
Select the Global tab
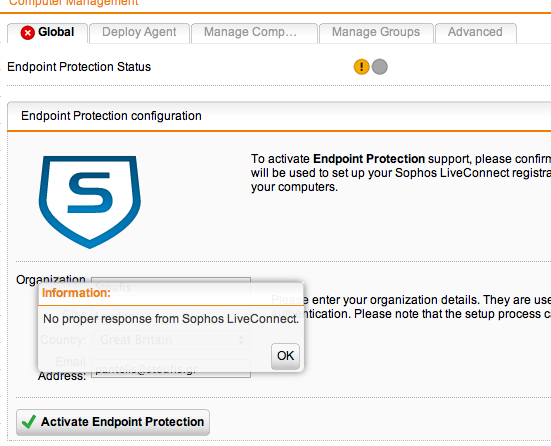47,32
